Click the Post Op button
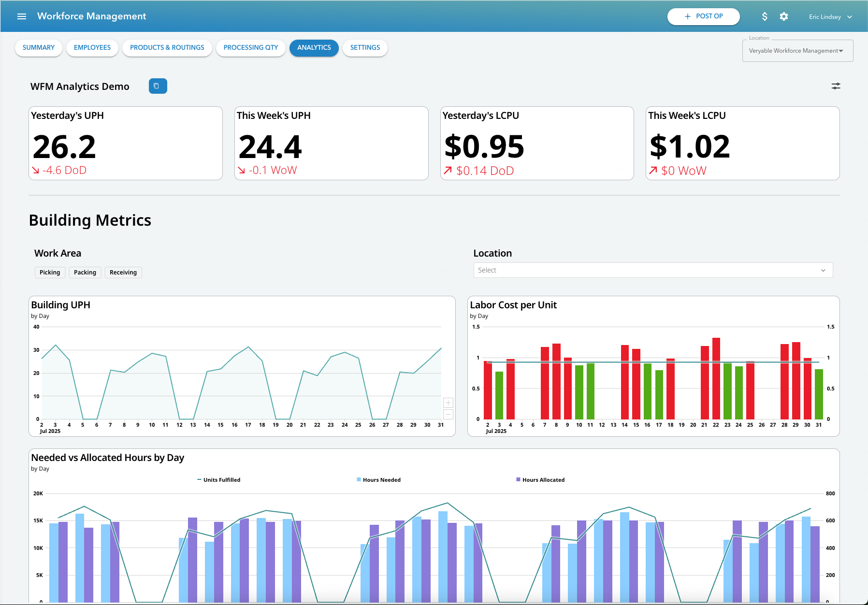 coord(703,16)
